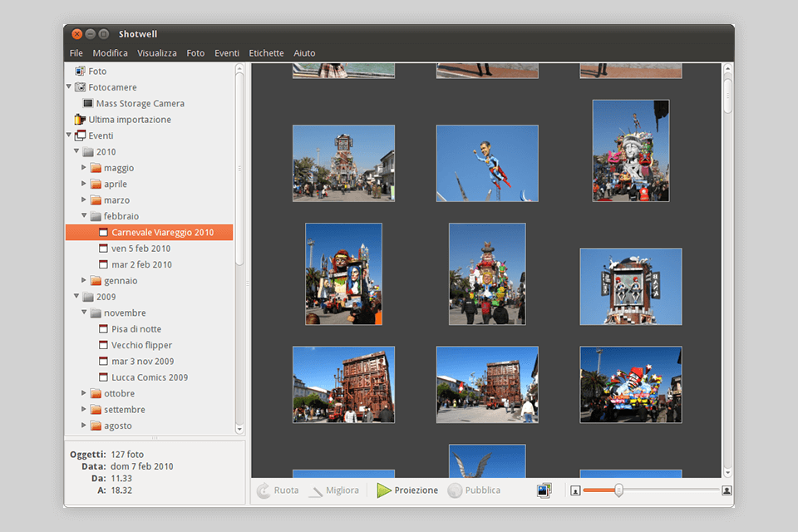The height and width of the screenshot is (532, 798).
Task: Click the Ruota rotate icon
Action: point(264,490)
